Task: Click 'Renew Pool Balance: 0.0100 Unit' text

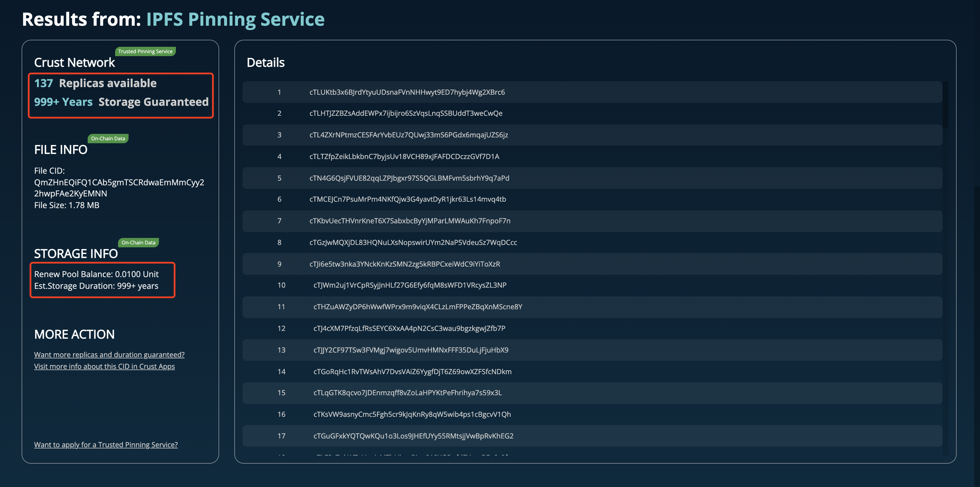Action: (x=96, y=274)
